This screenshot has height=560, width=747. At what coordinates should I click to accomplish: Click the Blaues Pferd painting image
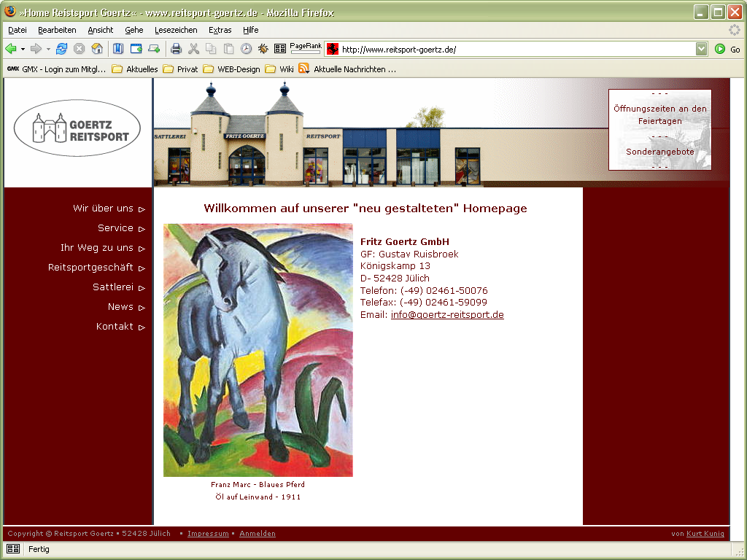point(258,350)
